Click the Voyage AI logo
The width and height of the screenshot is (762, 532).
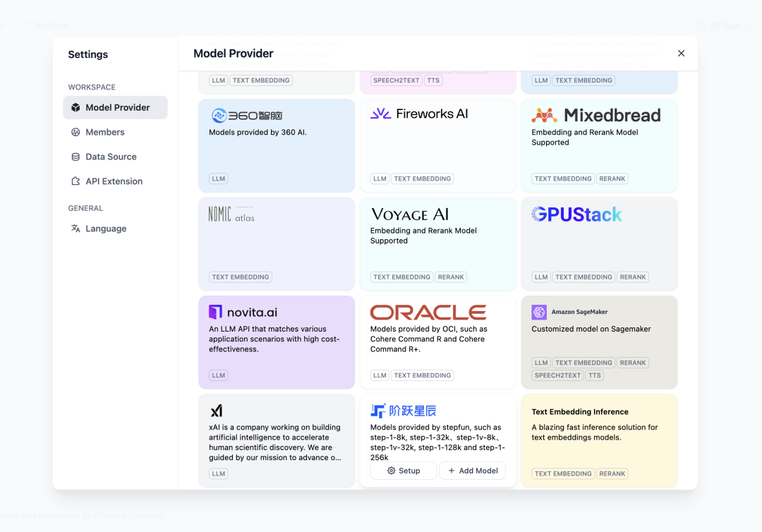[410, 214]
